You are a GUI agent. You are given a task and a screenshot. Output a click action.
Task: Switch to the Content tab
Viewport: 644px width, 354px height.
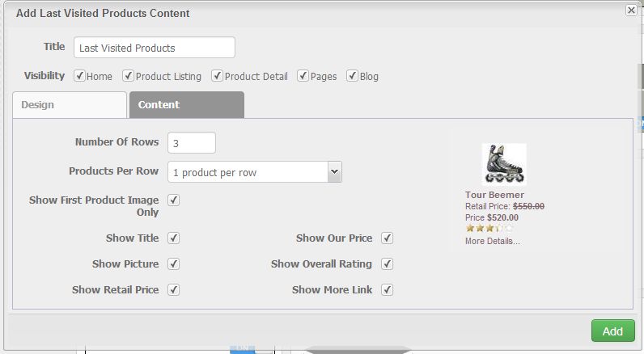(187, 105)
